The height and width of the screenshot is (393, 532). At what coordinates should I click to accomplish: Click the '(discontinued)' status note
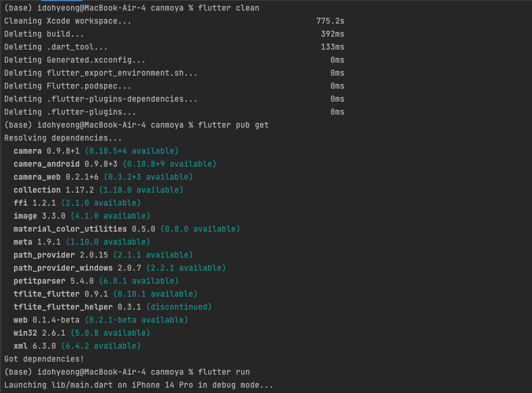179,307
